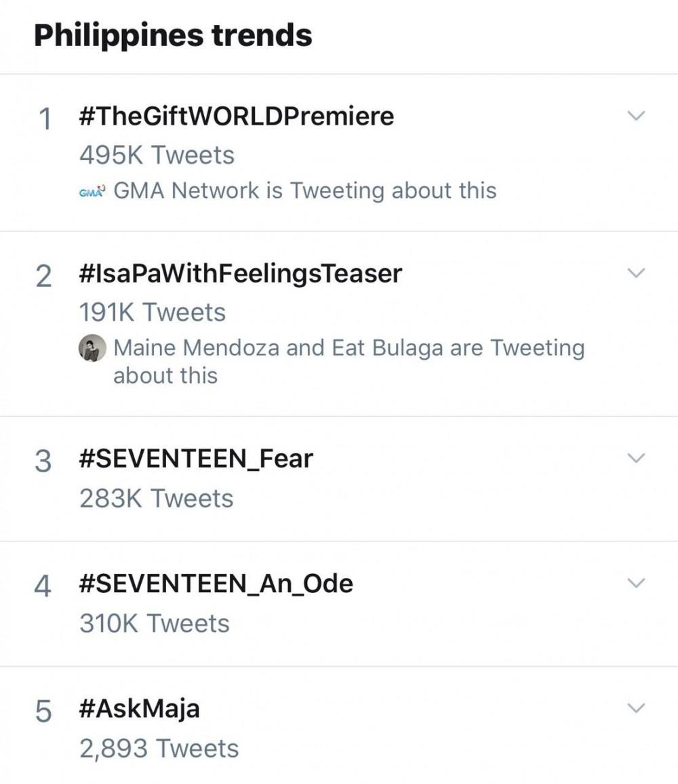Expand options for #SEVENTEEN_Fear trend
The image size is (678, 784).
click(635, 458)
